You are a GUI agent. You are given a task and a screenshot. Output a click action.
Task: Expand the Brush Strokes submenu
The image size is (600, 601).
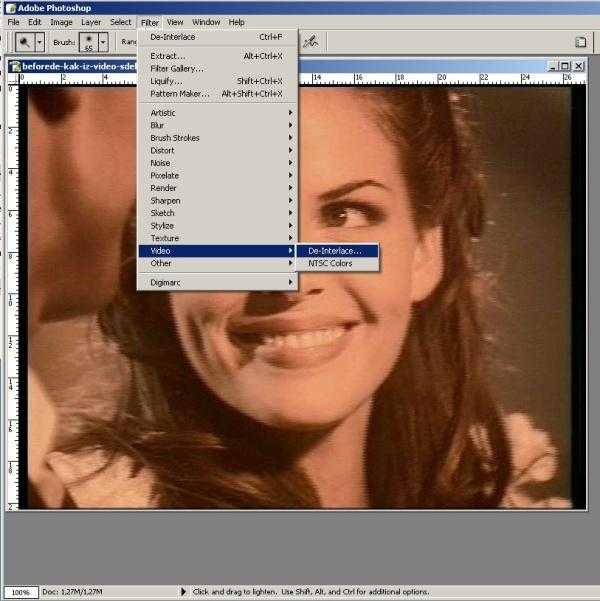click(217, 138)
